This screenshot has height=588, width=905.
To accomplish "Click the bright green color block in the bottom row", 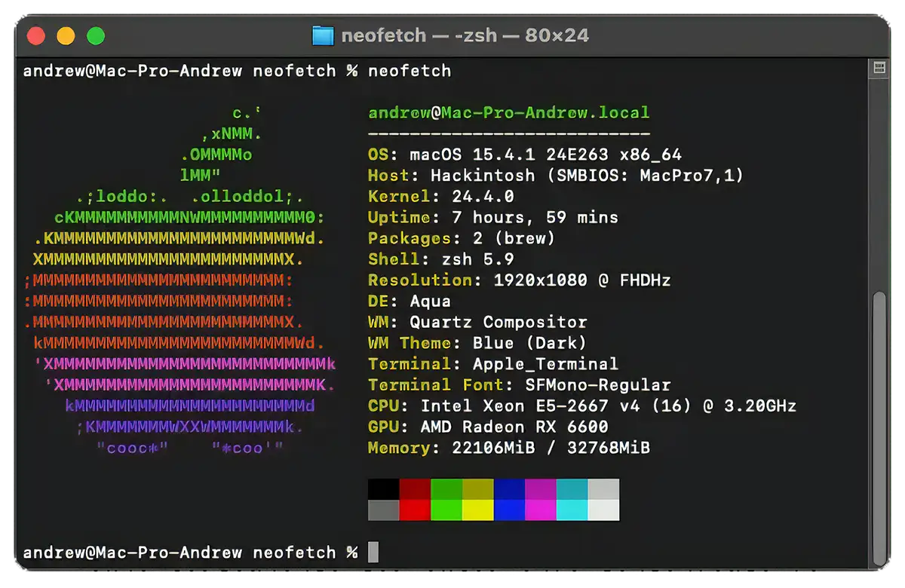I will pyautogui.click(x=446, y=510).
